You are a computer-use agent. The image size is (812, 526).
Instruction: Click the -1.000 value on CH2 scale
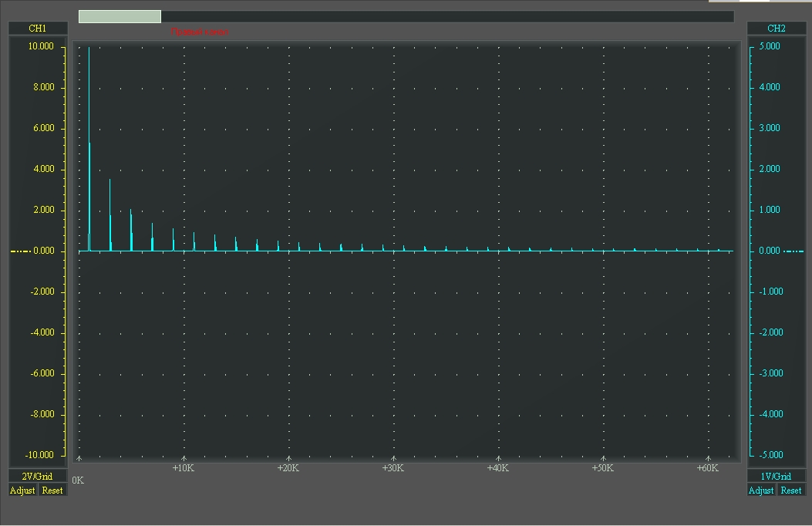[771, 292]
